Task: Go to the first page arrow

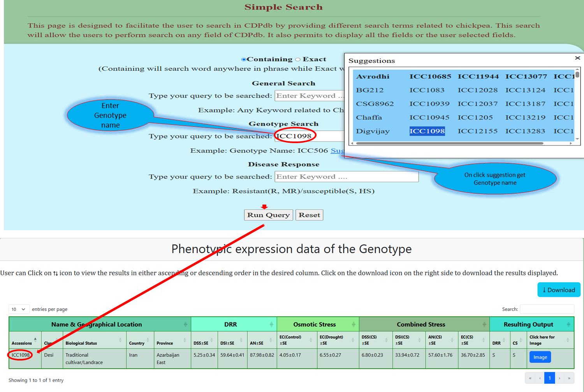Action: [530, 378]
